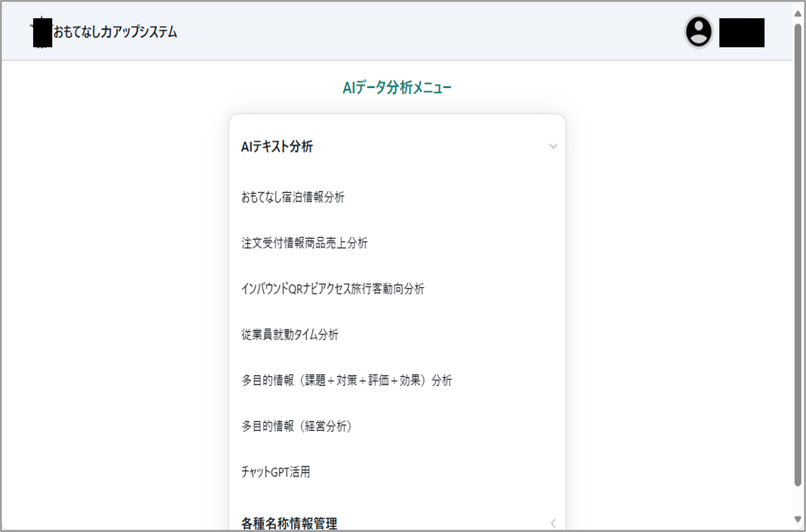806x532 pixels.
Task: Click the 各種名称情報管理 section header
Action: tap(289, 523)
